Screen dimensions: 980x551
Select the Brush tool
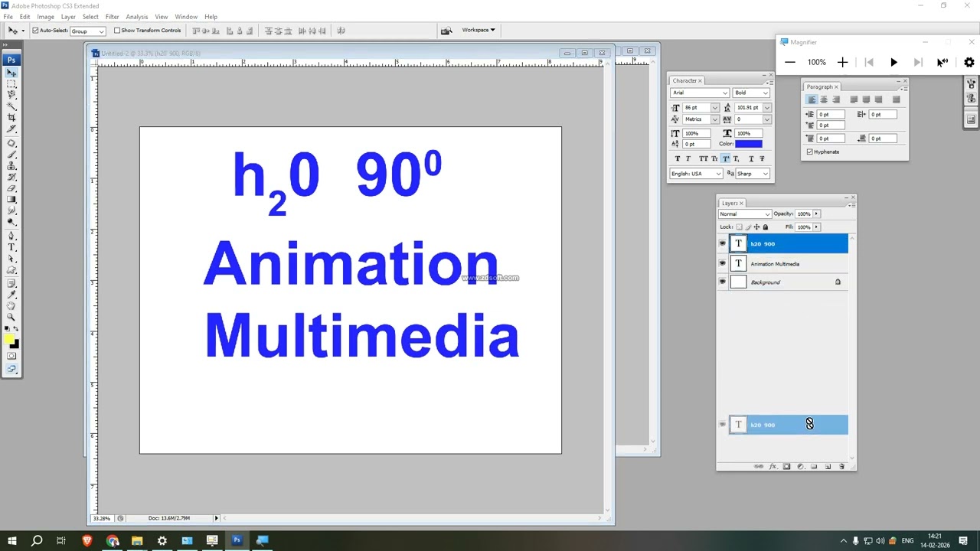[x=11, y=154]
